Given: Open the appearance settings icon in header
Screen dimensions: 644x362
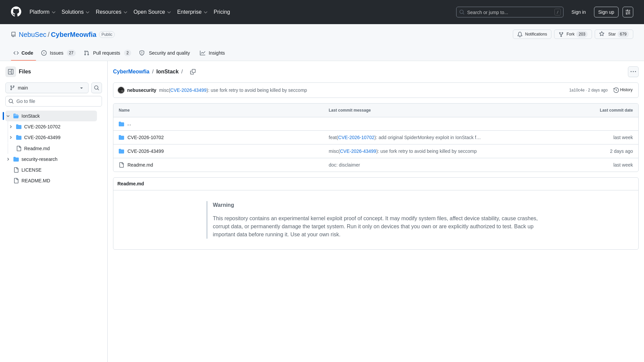Looking at the screenshot, I should pos(628,12).
